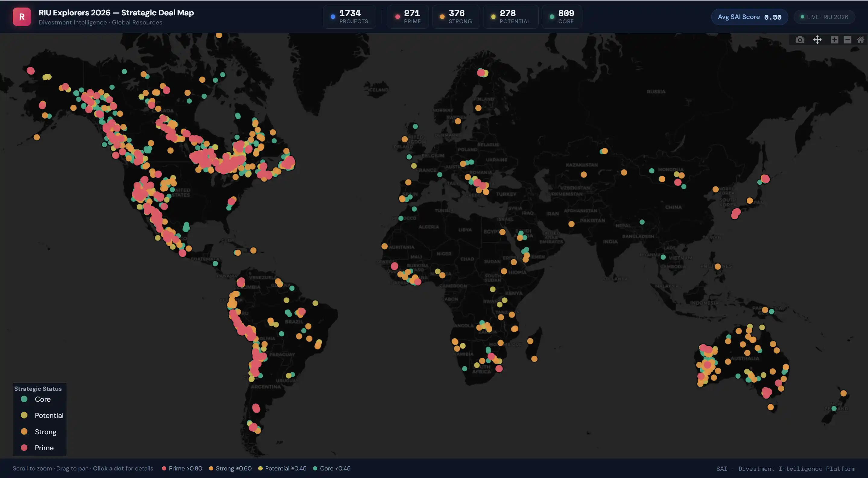Toggle Prime status in legend
This screenshot has height=478, width=868.
[x=44, y=448]
